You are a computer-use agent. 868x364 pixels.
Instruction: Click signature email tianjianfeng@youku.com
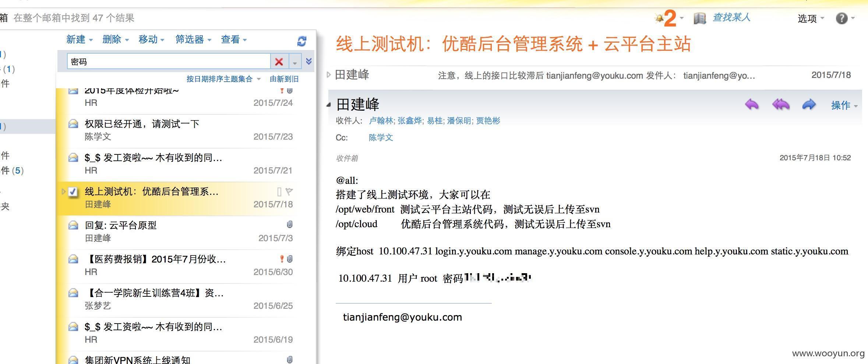coord(402,317)
